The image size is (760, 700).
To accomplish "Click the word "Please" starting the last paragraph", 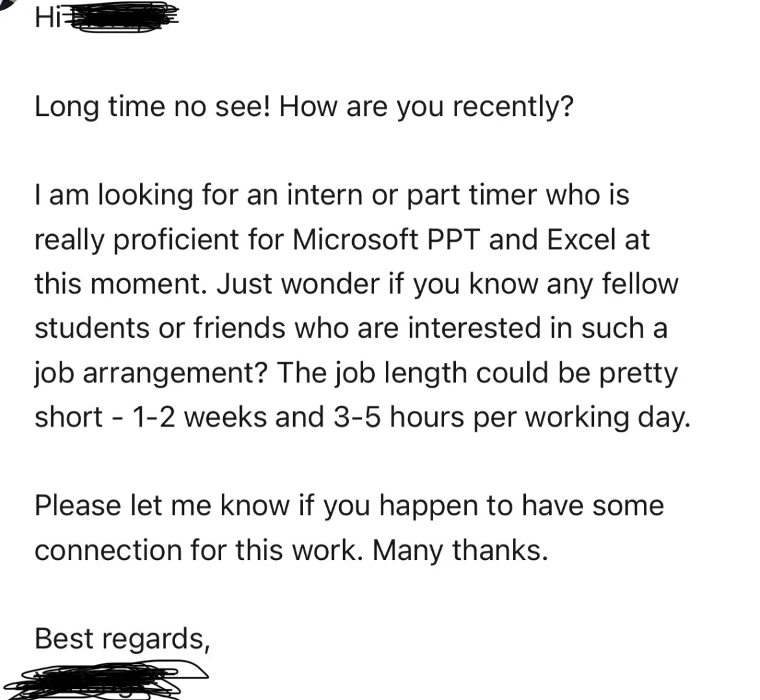I will (77, 506).
